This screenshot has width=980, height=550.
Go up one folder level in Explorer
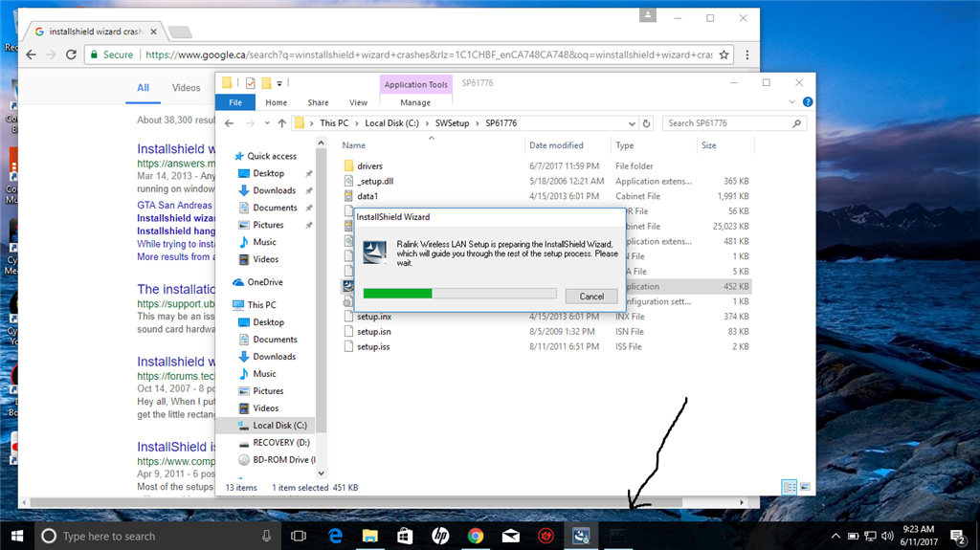pyautogui.click(x=282, y=123)
